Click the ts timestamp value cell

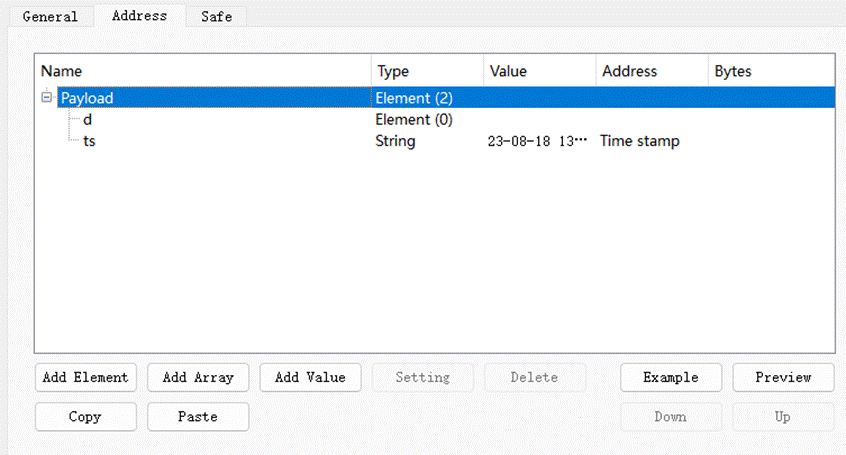[x=537, y=141]
